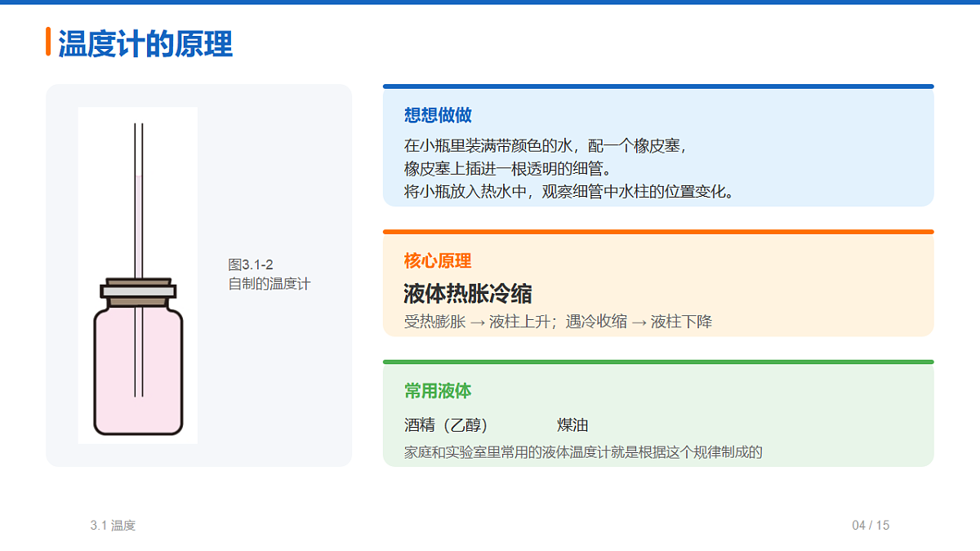Click the bold text 液体热胀冷缩
980x551 pixels.
[468, 294]
